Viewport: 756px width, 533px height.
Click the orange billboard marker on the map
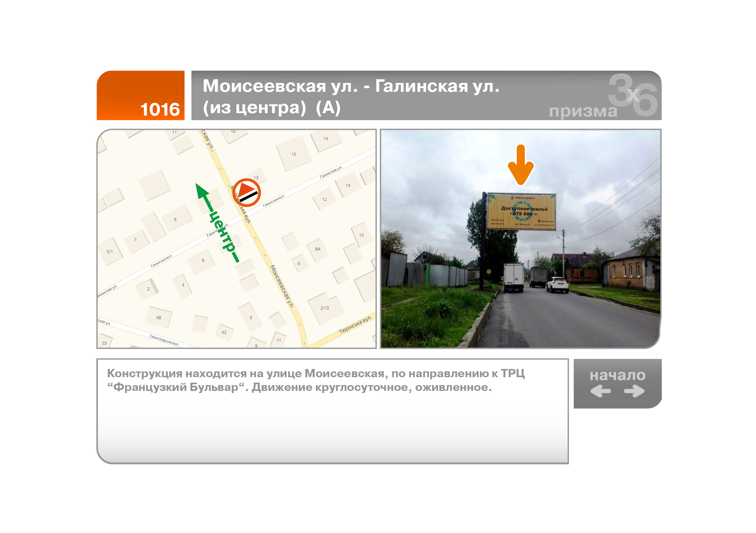click(247, 193)
